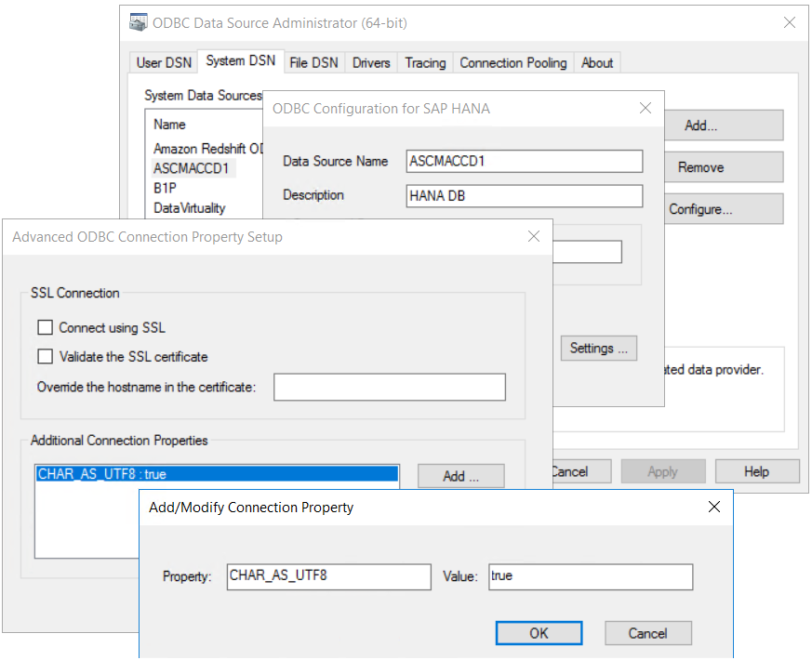812x660 pixels.
Task: Click Add ... under Additional Connection Properties
Action: click(461, 476)
